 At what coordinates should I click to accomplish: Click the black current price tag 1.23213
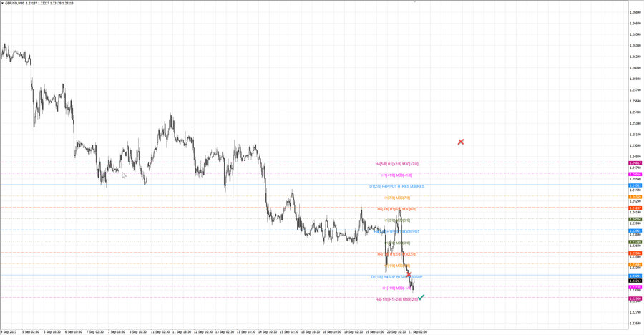pos(635,281)
